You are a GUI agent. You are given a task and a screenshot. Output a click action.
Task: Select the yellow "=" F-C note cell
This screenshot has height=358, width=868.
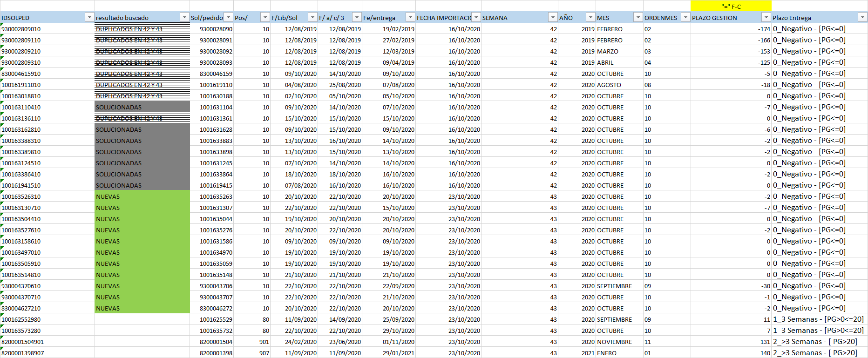(731, 6)
